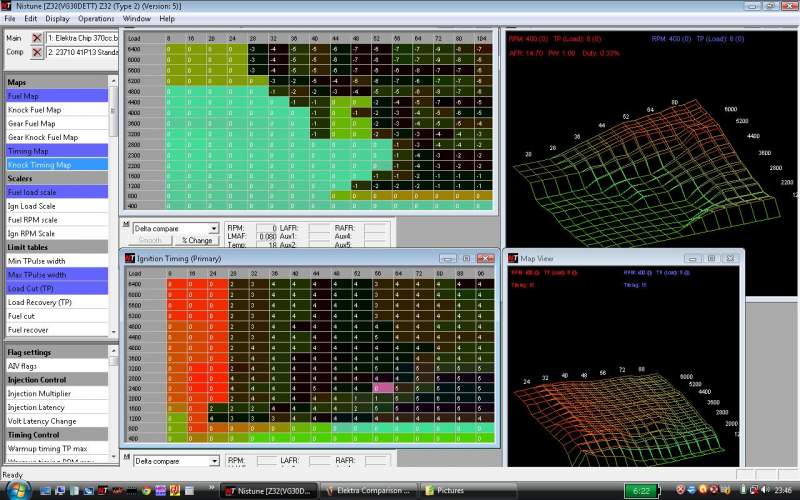This screenshot has width=800, height=500.
Task: Click the Map View window title icon
Action: click(x=515, y=258)
